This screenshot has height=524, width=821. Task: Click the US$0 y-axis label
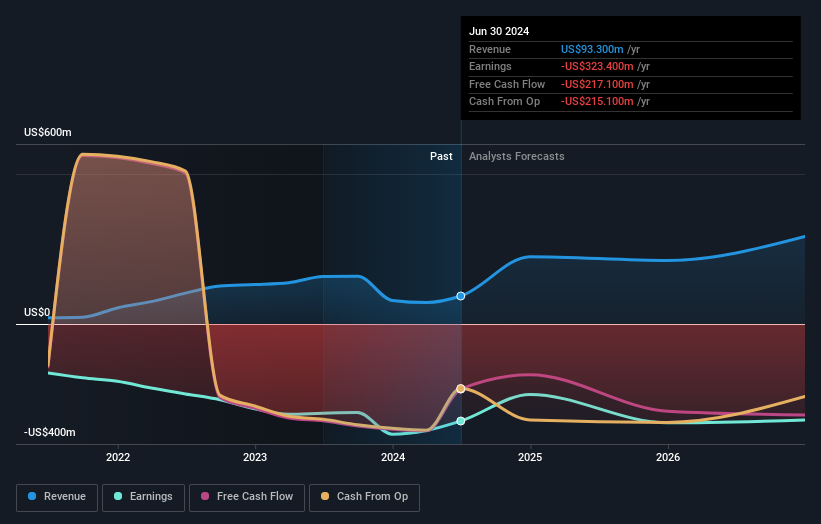[37, 313]
